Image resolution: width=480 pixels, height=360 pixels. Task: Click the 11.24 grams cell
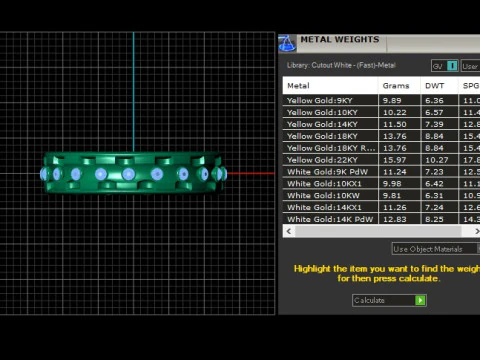coord(399,172)
